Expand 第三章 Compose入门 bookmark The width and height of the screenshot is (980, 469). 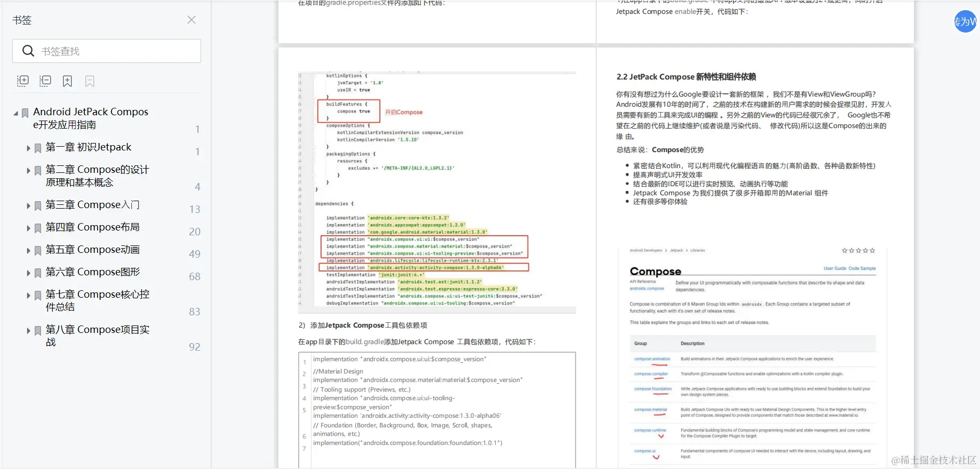pyautogui.click(x=28, y=205)
